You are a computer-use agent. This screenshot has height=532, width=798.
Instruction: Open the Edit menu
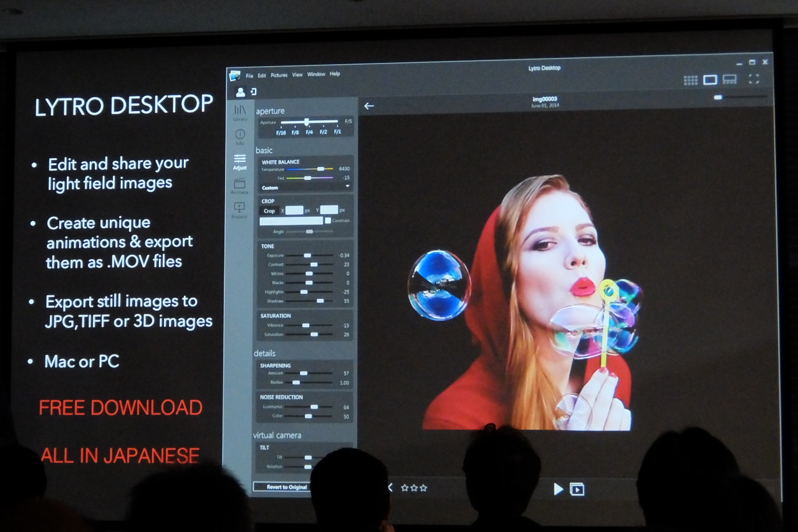click(x=262, y=75)
